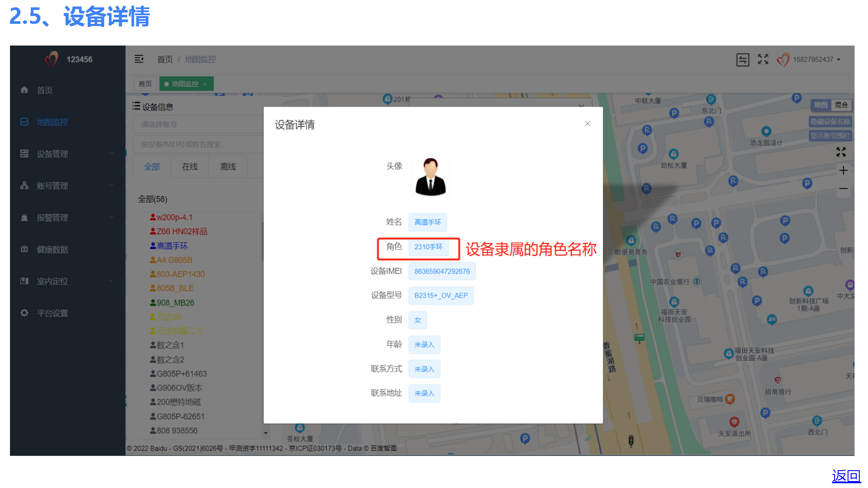Screen dimensions: 868x488
Task: Expand 报警管理 sidebar menu
Action: click(x=67, y=217)
